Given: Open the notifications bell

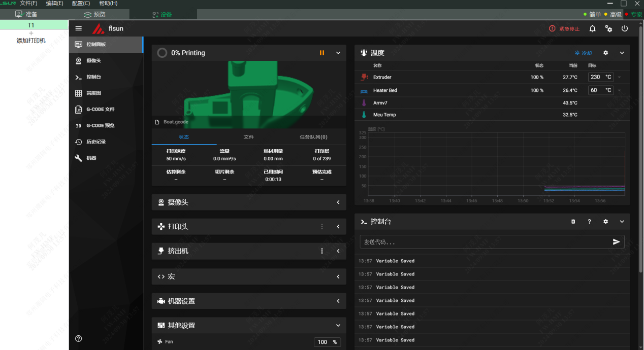Looking at the screenshot, I should [x=592, y=29].
